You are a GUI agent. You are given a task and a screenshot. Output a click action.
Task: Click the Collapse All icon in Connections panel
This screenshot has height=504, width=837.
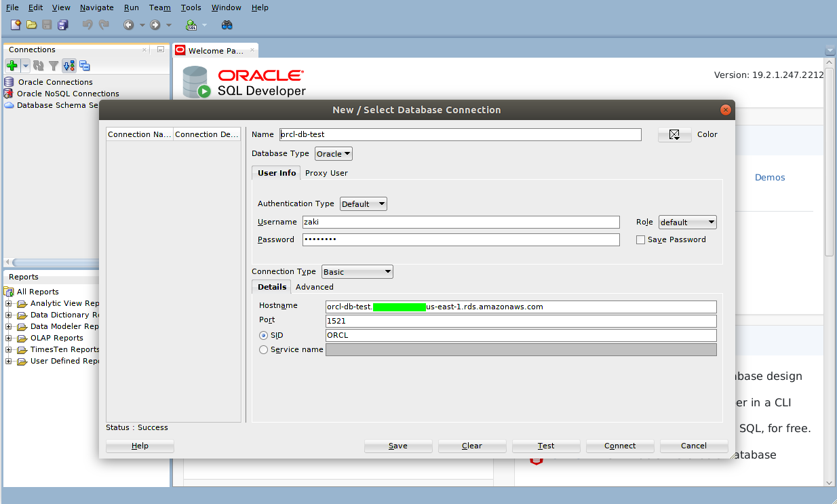pyautogui.click(x=85, y=66)
